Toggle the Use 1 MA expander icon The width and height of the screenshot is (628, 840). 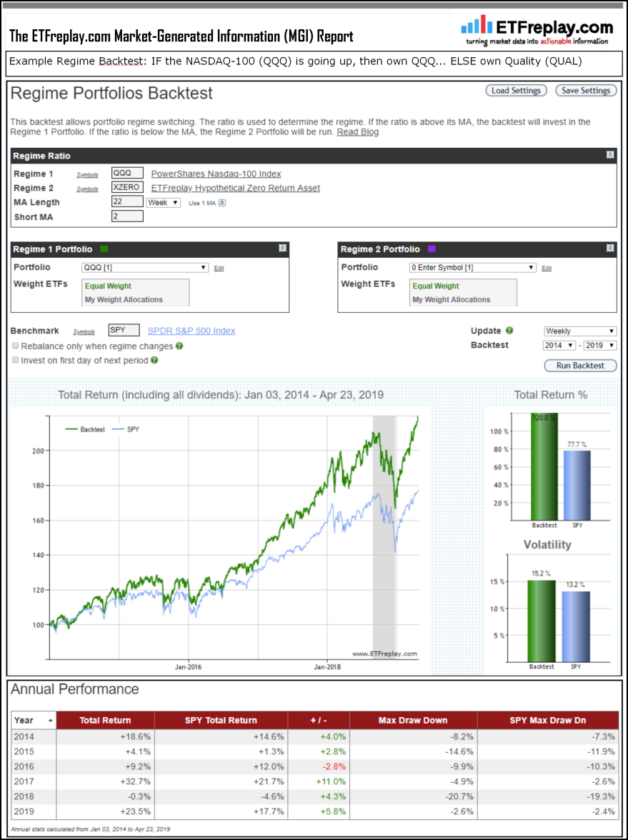[x=222, y=203]
